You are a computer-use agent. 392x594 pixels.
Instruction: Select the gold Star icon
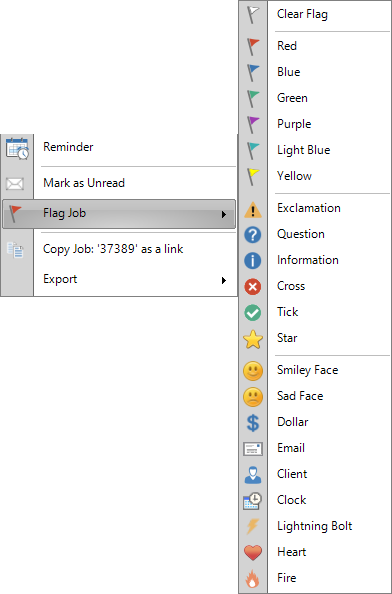click(253, 339)
